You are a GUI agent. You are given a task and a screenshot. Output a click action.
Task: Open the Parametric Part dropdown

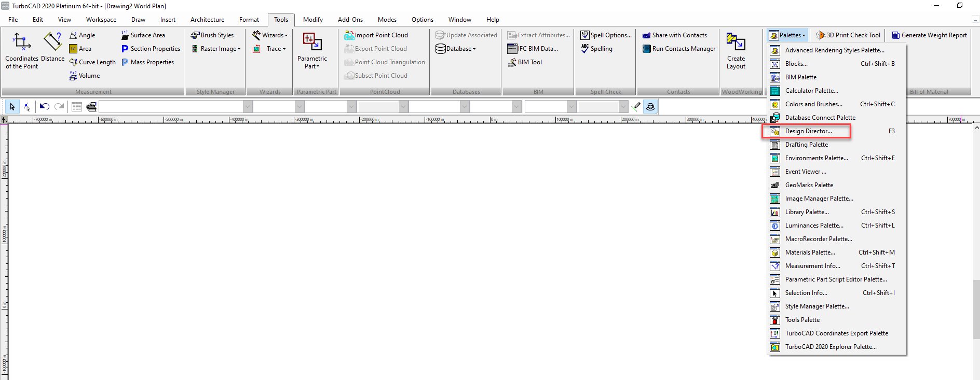(x=312, y=51)
